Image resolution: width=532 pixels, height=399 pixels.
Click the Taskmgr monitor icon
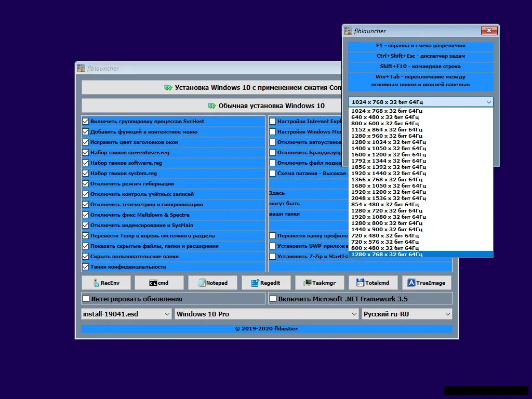(x=308, y=283)
